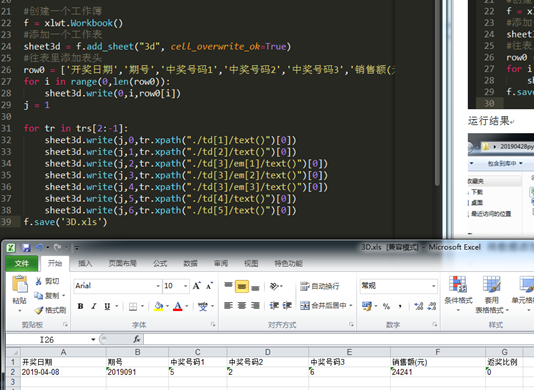Open the Merge & Center (合并后居中) dropdown arrow

pyautogui.click(x=351, y=306)
